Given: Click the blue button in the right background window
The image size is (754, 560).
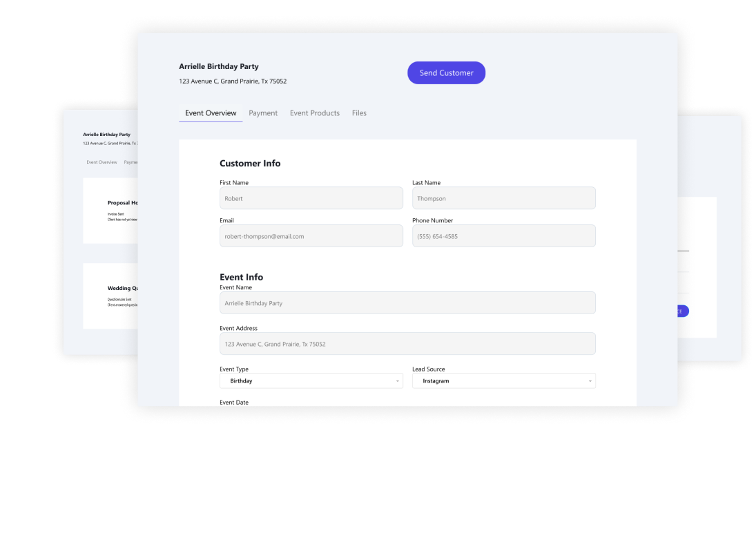Looking at the screenshot, I should point(684,311).
